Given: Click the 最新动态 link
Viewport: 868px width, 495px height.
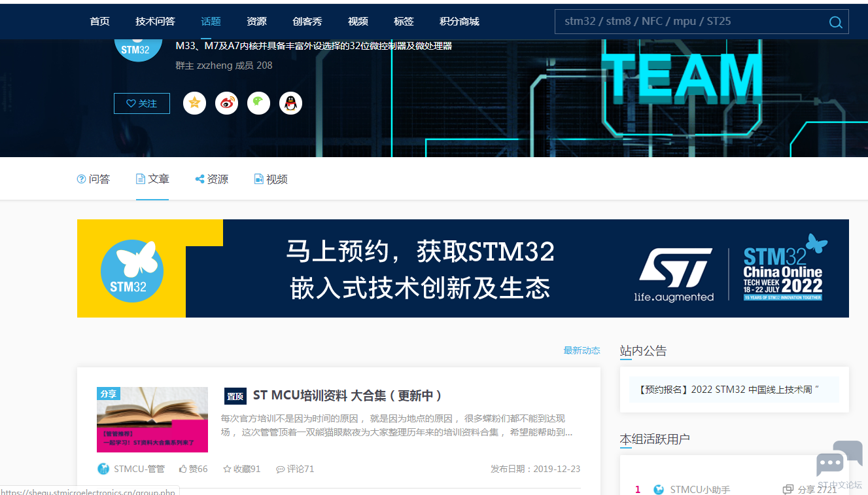Looking at the screenshot, I should click(x=582, y=350).
